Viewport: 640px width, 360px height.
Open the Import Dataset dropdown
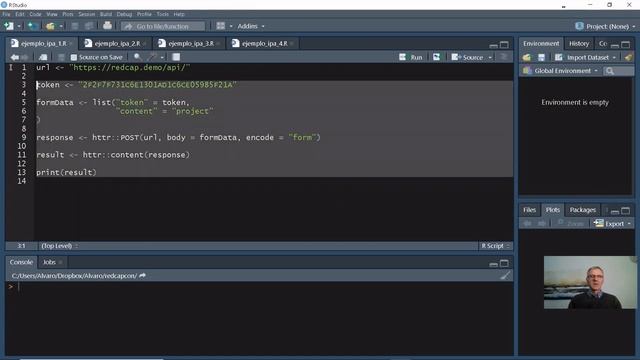585,58
